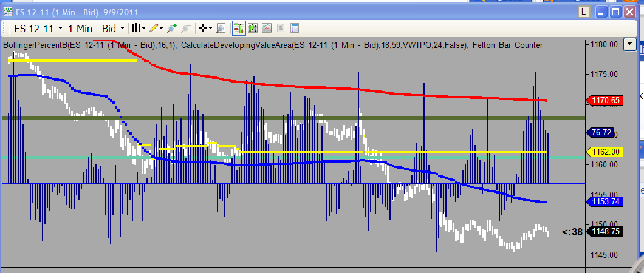This screenshot has width=644, height=273.
Task: Maximize the ES 12-11 chart window
Action: pos(615,12)
